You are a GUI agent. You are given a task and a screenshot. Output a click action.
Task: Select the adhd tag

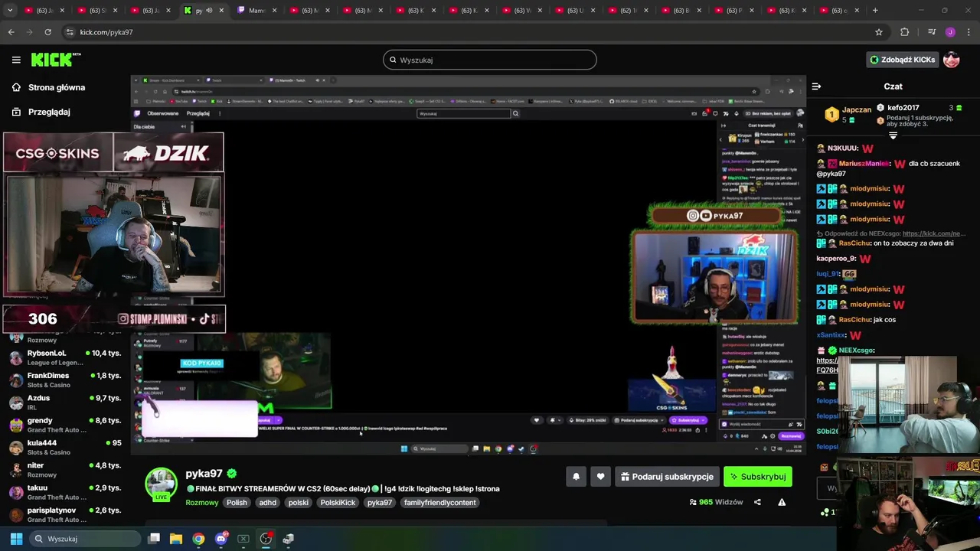tap(267, 503)
